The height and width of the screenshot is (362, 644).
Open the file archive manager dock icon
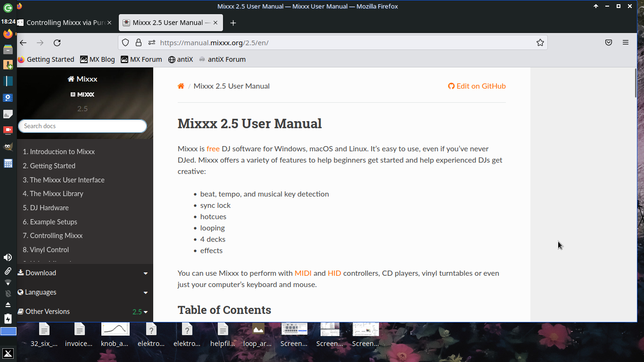(x=8, y=49)
